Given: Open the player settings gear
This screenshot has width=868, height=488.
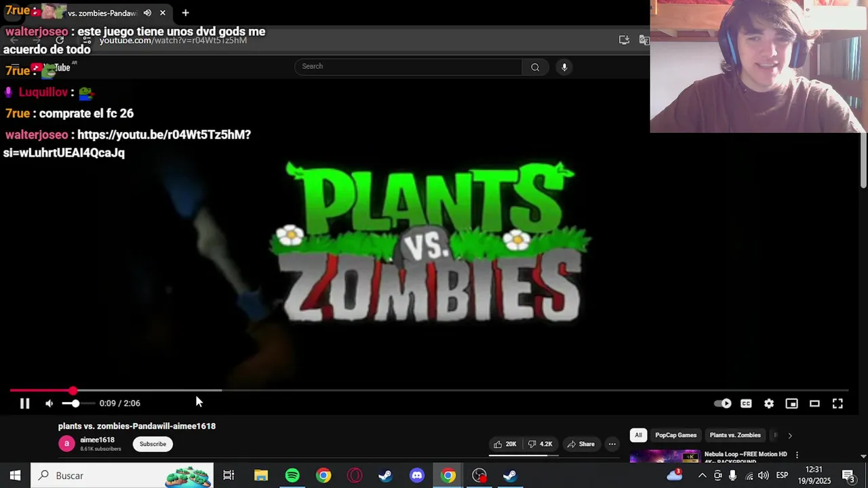Looking at the screenshot, I should point(769,403).
